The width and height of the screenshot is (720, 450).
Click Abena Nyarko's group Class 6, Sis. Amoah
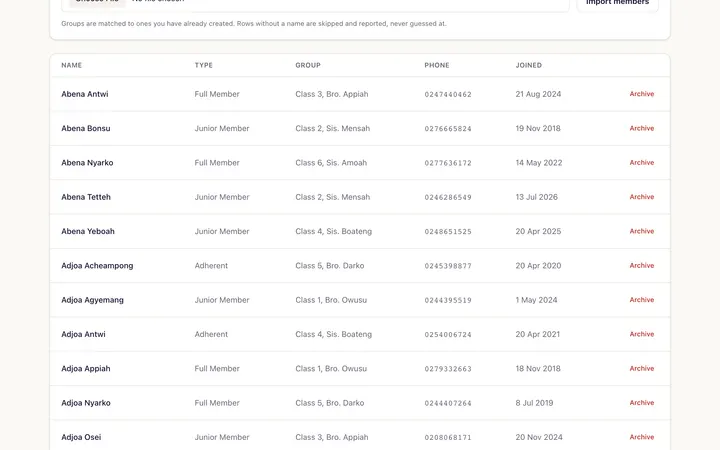(331, 163)
